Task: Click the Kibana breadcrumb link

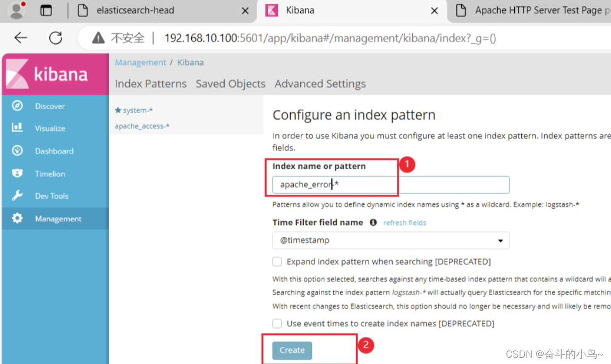Action: click(191, 62)
